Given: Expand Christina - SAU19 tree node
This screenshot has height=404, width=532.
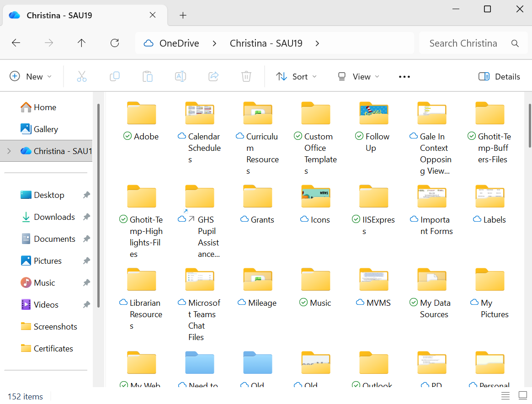Looking at the screenshot, I should 9,151.
